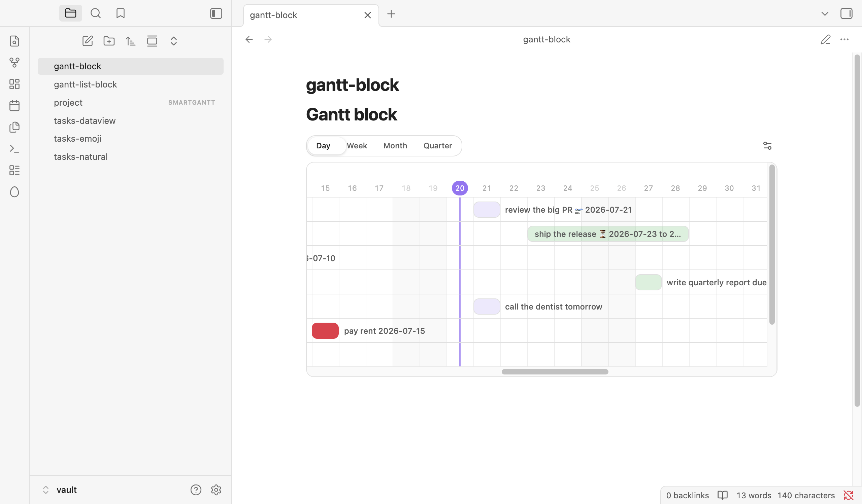Open quick switcher file-search ribbon icon
The image size is (862, 504).
pyautogui.click(x=14, y=41)
